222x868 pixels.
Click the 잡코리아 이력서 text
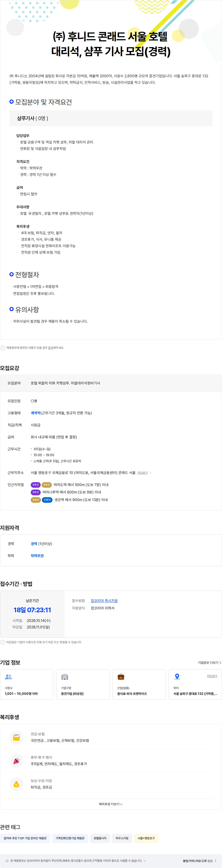[x=103, y=608]
